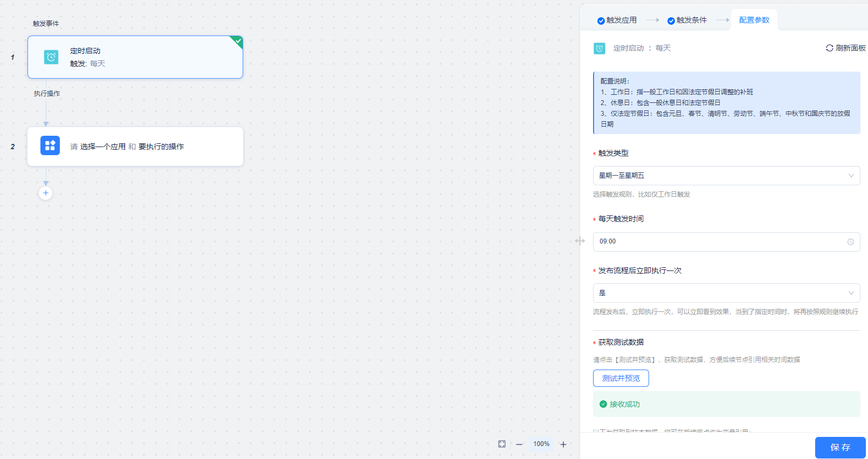Click 刷新面板 to refresh the panel
Image resolution: width=868 pixels, height=459 pixels.
pyautogui.click(x=846, y=48)
